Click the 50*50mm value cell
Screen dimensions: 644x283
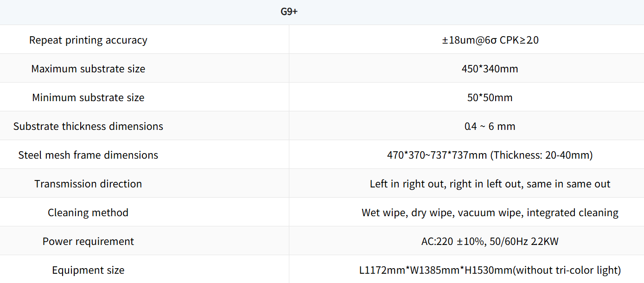pyautogui.click(x=490, y=97)
